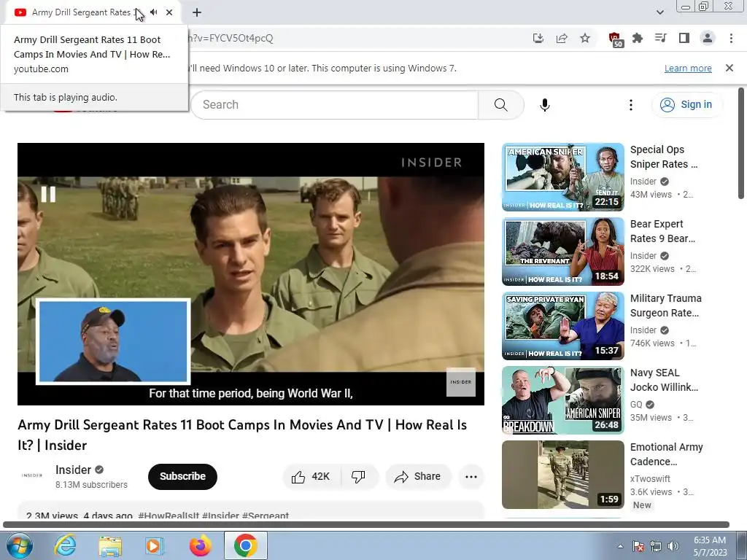Click the vertical page scrollbar
This screenshot has width=747, height=560.
click(741, 143)
